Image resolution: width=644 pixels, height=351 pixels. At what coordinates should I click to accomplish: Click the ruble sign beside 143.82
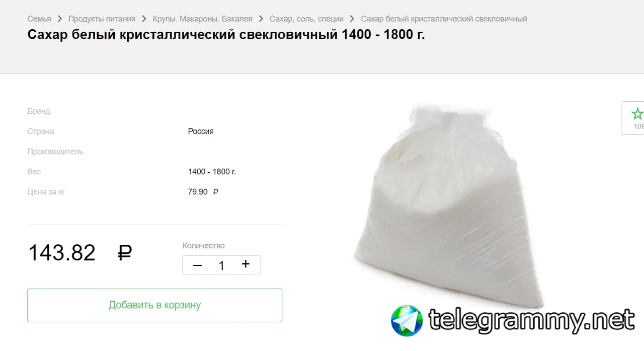pyautogui.click(x=125, y=252)
